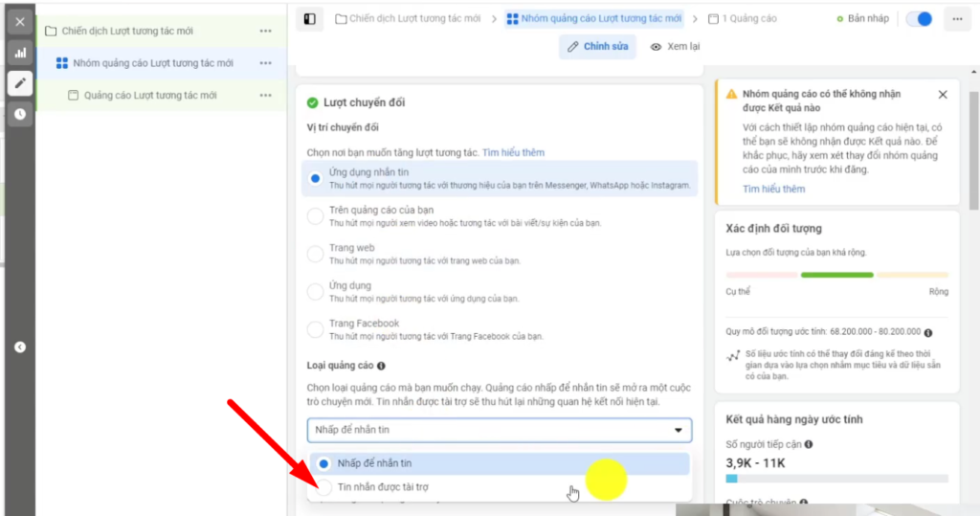Viewport: 980px width, 516px height.
Task: Click info icon next to Quy mô đối tượng ước tính
Action: pyautogui.click(x=928, y=333)
